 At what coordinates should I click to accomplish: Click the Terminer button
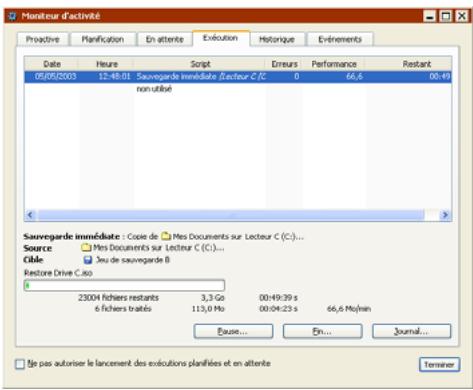pyautogui.click(x=439, y=364)
